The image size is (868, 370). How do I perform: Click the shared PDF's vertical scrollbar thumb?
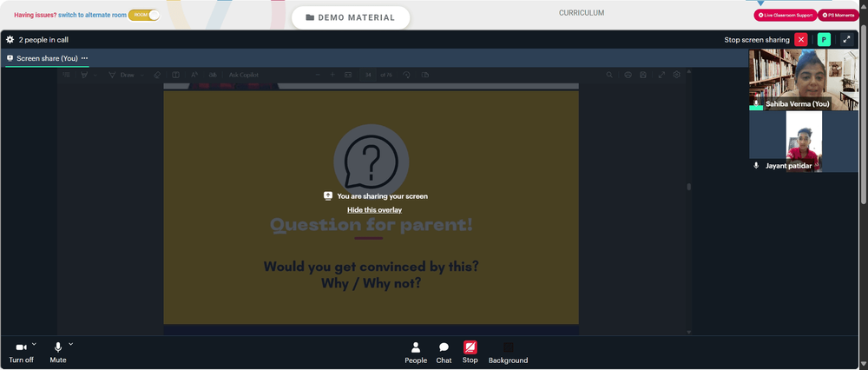pyautogui.click(x=688, y=187)
